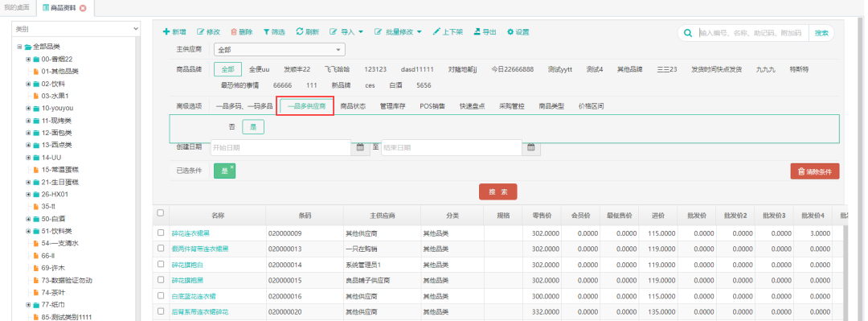Viewport: 868px width, 321px height.
Task: Close the 商品资料 tab
Action: (83, 8)
